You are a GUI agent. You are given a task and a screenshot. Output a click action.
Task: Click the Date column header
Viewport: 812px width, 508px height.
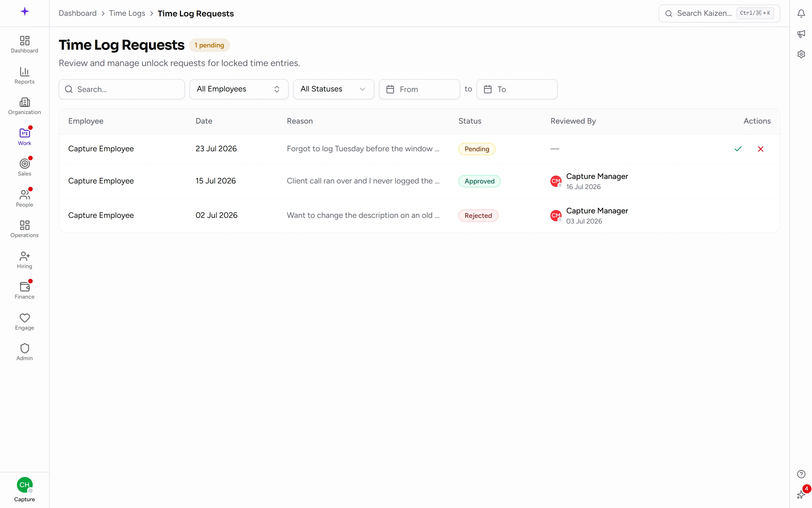[x=204, y=121]
